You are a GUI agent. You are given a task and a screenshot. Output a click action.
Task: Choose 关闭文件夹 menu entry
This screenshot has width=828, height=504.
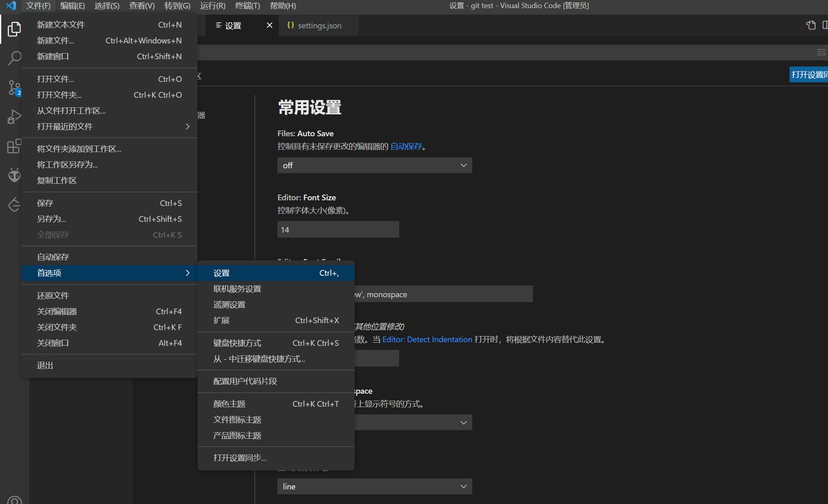(x=110, y=327)
